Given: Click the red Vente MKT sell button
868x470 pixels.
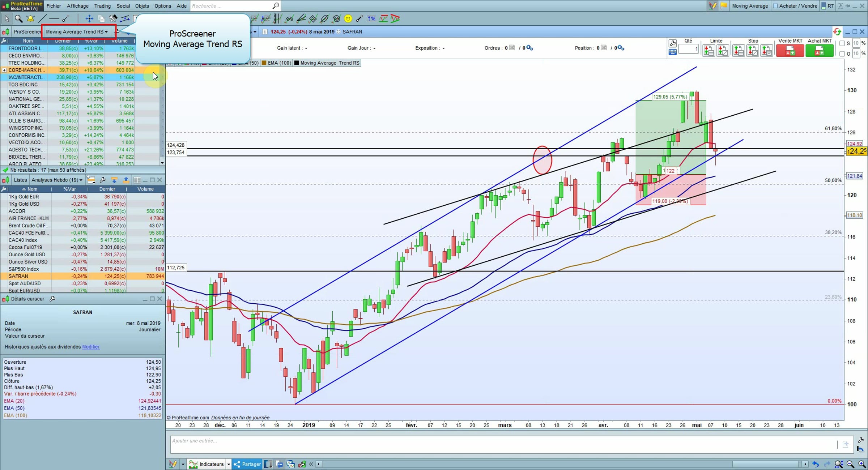Looking at the screenshot, I should pos(790,51).
